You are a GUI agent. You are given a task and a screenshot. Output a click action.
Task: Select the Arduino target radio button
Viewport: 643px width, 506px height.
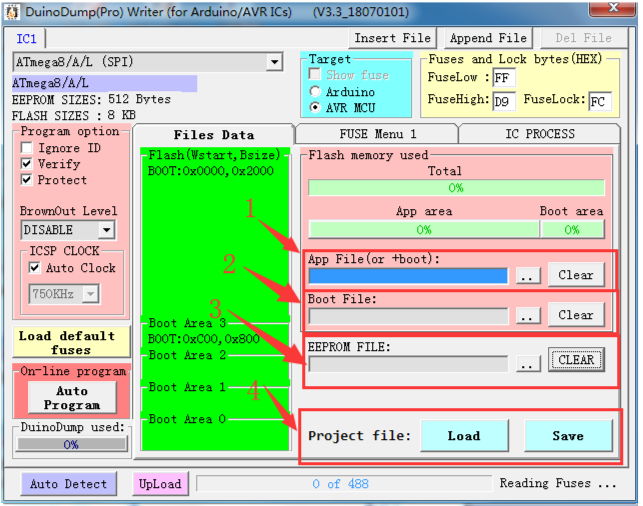tap(315, 91)
